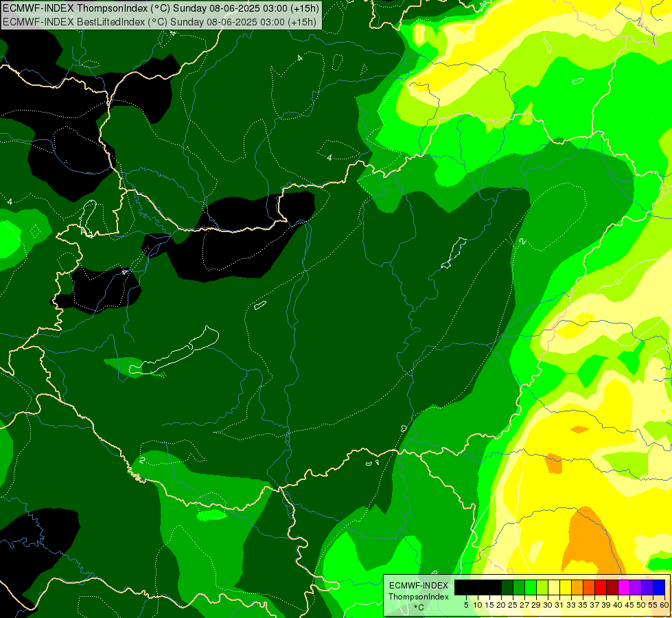Select the bright green 27–29 legend swatch

pos(531,588)
